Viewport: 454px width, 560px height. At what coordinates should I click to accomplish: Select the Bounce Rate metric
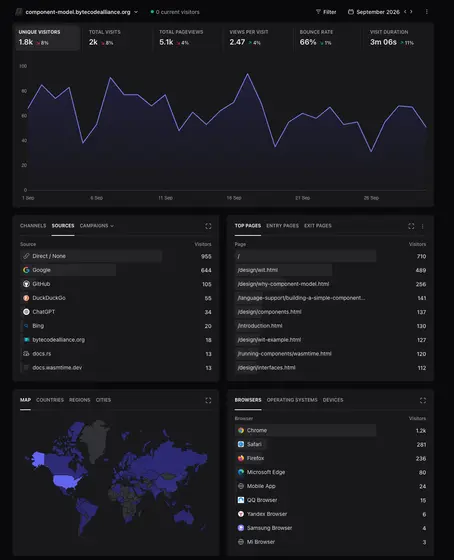point(328,38)
